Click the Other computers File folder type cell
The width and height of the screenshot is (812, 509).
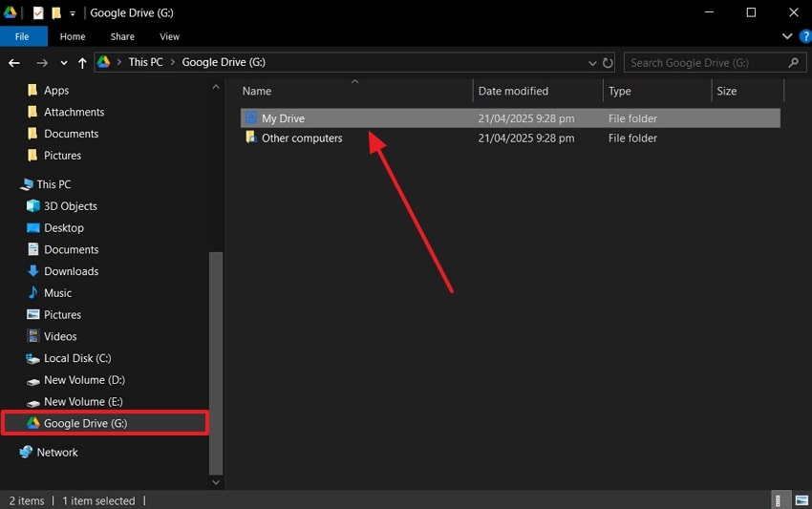point(632,138)
